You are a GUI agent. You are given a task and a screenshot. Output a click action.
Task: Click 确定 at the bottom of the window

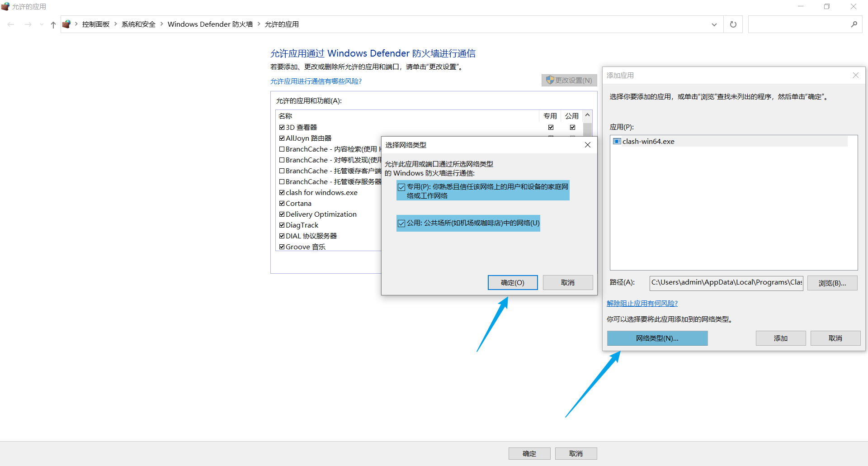tap(529, 454)
